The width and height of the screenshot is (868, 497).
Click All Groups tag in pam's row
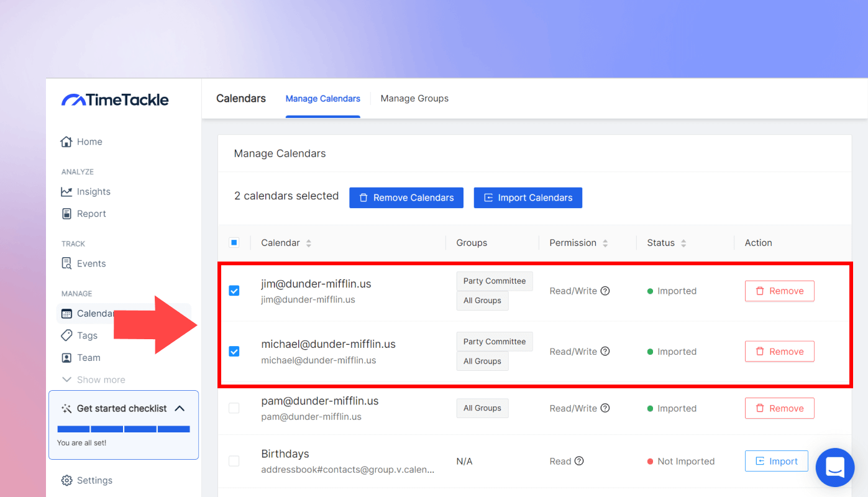(482, 408)
